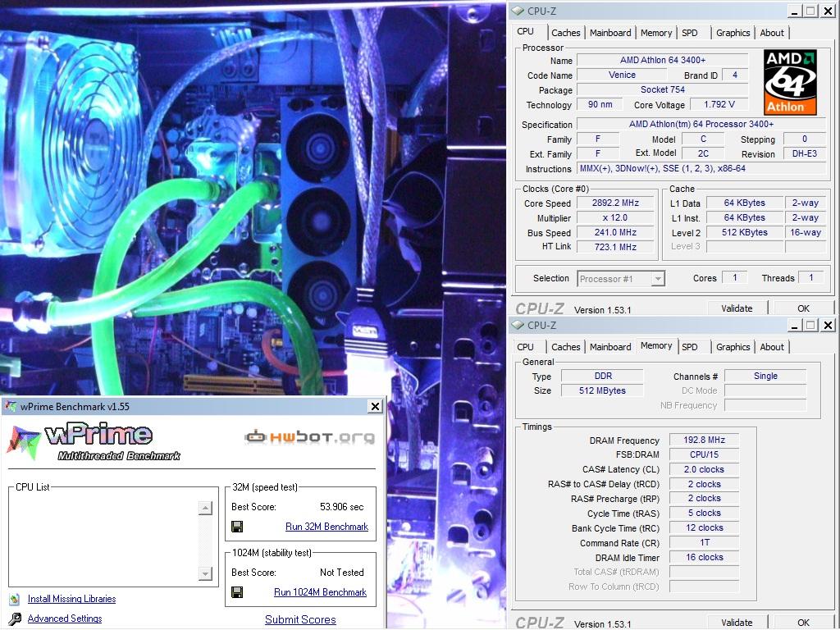Click DRAM Frequency value 192.8 MHz
This screenshot has height=630, width=840.
704,440
